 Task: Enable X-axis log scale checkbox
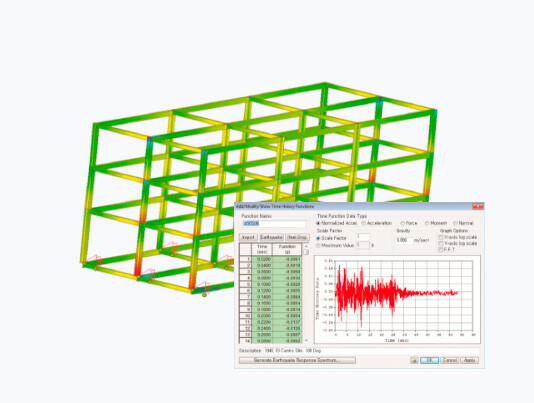pos(441,237)
